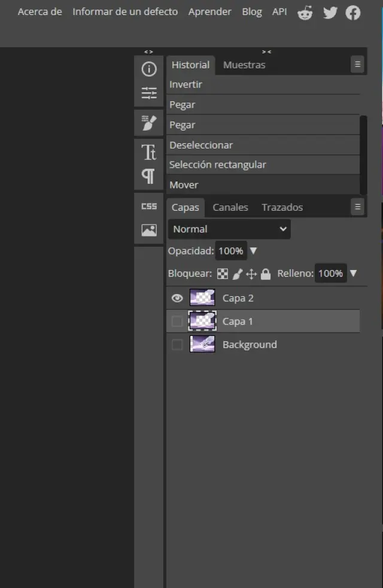This screenshot has height=588, width=383.
Task: Open the CSS panel icon
Action: click(149, 206)
